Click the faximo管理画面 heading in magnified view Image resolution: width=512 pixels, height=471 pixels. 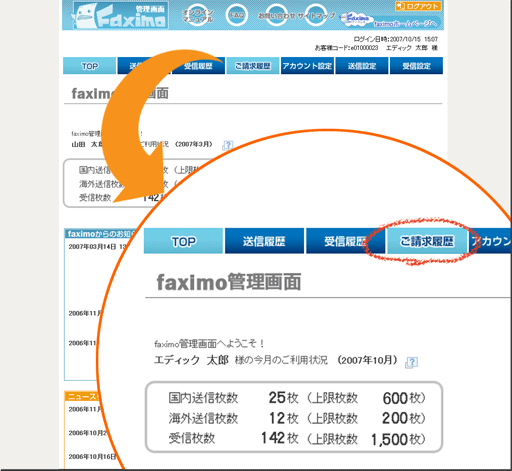[229, 282]
